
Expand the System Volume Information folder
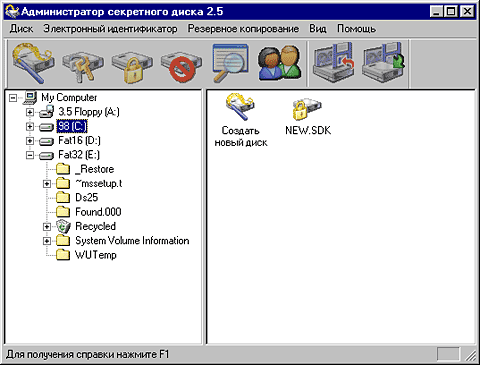[x=47, y=241]
